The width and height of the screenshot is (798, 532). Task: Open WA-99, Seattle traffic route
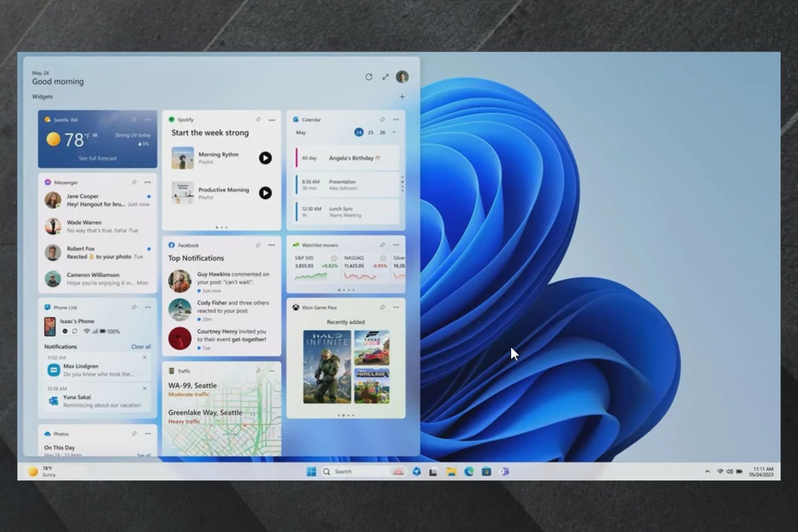pyautogui.click(x=192, y=389)
